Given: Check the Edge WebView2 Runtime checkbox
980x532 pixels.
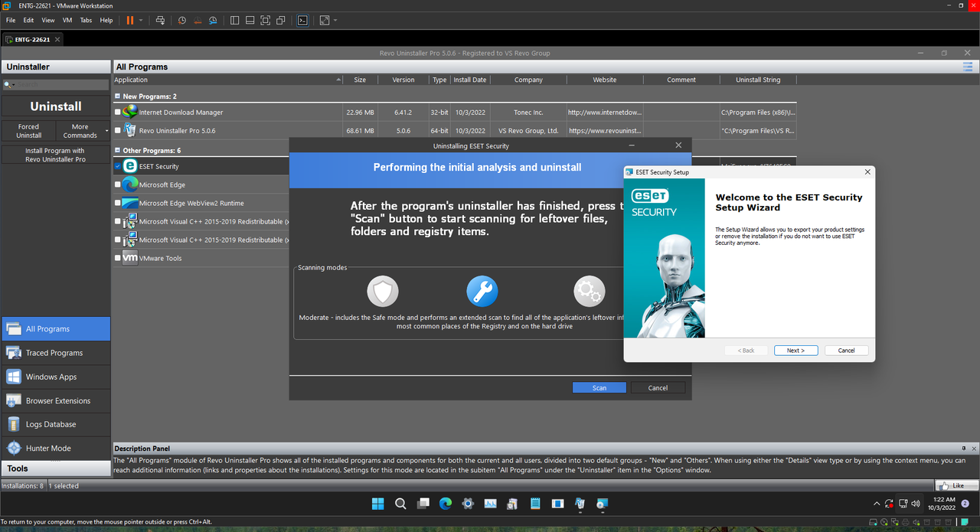Looking at the screenshot, I should tap(118, 203).
